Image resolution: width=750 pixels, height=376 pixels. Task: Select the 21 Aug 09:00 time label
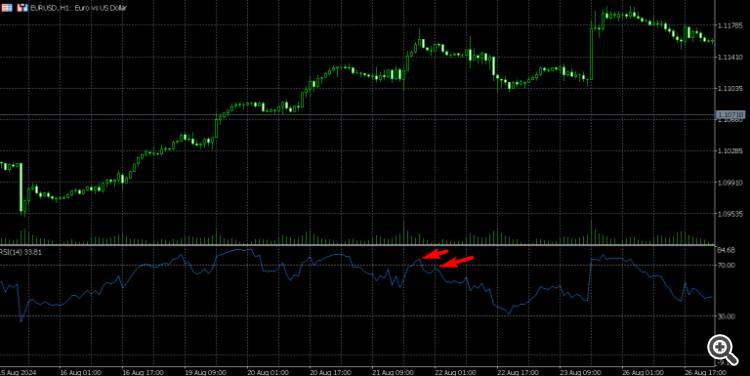click(x=392, y=372)
